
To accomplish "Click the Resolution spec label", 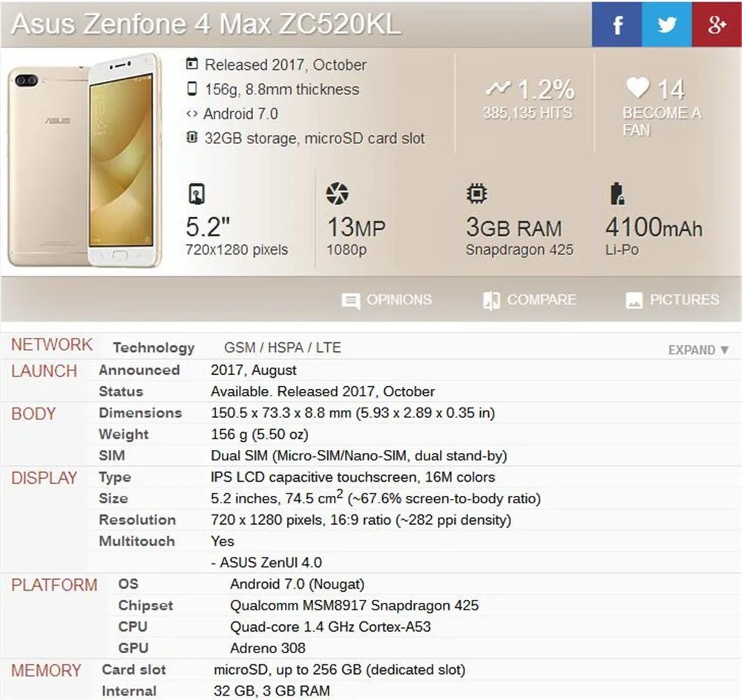I will [x=137, y=520].
